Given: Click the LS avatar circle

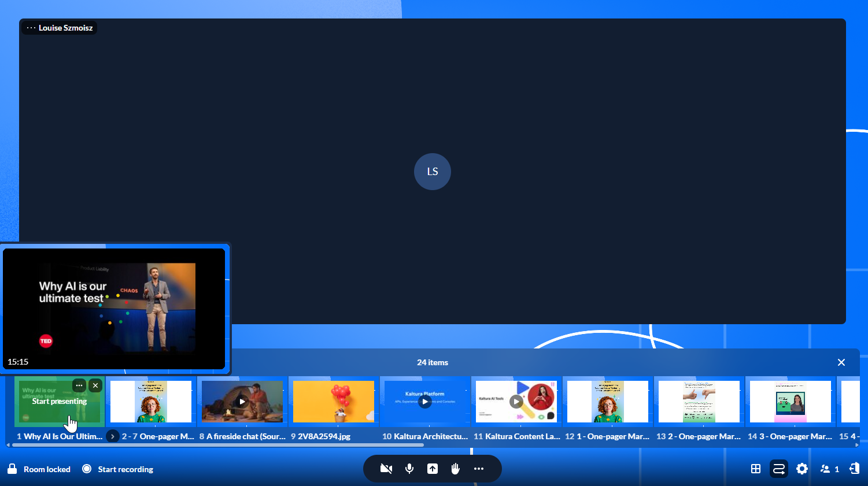Looking at the screenshot, I should click(x=433, y=172).
